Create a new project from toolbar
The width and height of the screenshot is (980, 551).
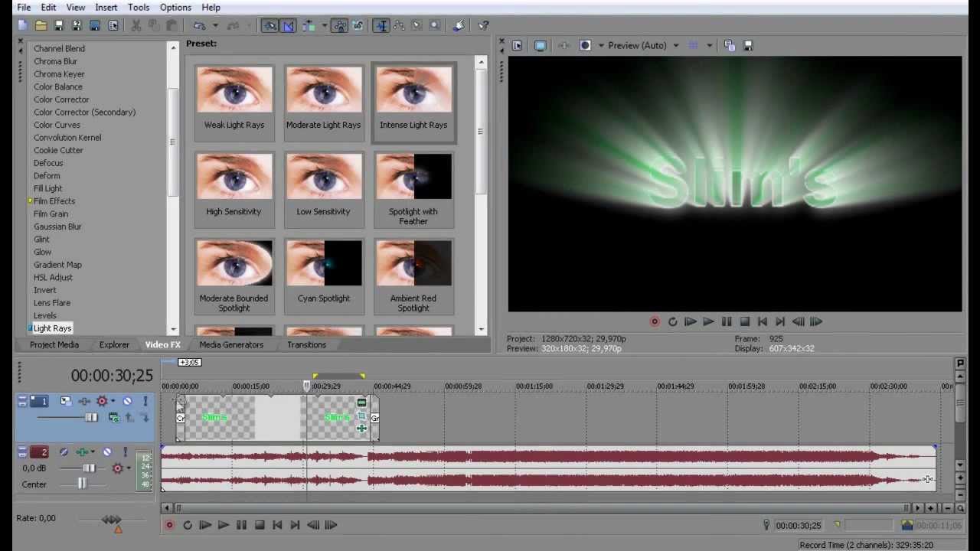coord(23,25)
